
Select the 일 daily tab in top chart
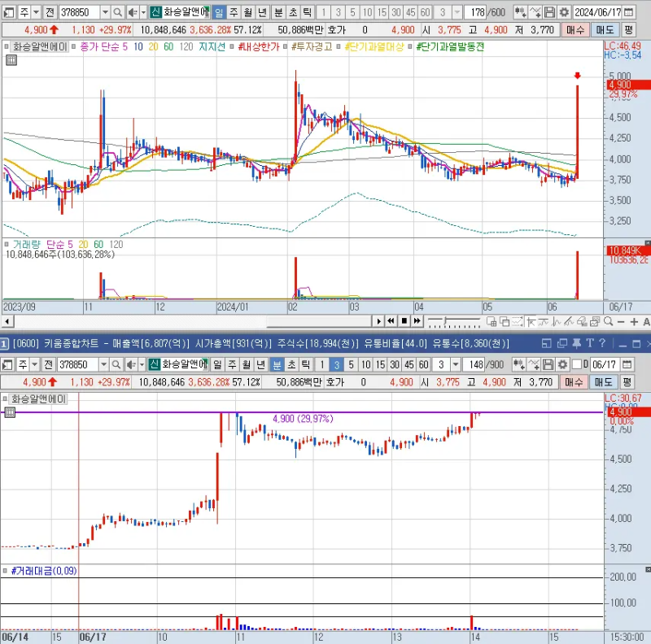pyautogui.click(x=219, y=12)
